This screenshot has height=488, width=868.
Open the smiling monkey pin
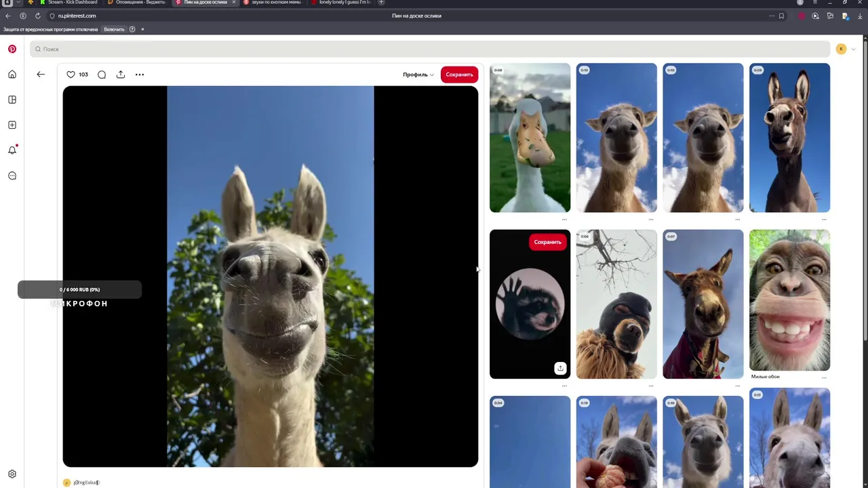click(x=789, y=300)
